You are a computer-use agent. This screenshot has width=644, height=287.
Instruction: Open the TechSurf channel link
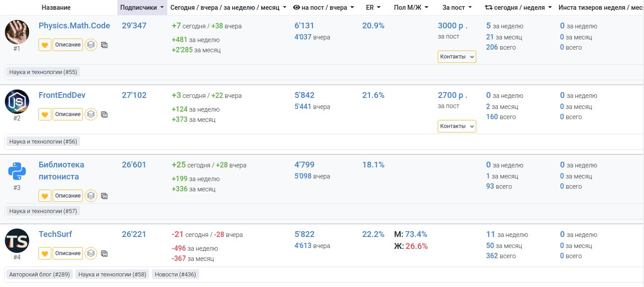[55, 234]
